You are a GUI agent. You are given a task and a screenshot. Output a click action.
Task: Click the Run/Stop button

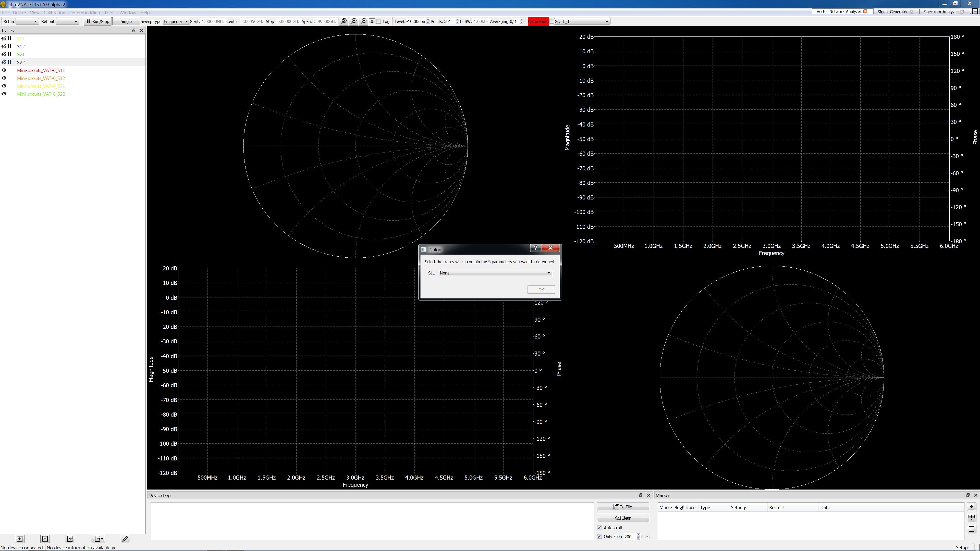(98, 21)
